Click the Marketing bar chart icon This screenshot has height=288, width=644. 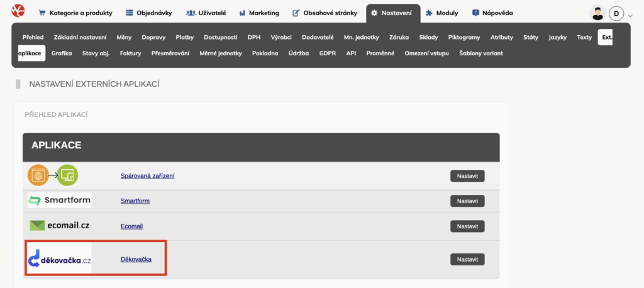242,13
